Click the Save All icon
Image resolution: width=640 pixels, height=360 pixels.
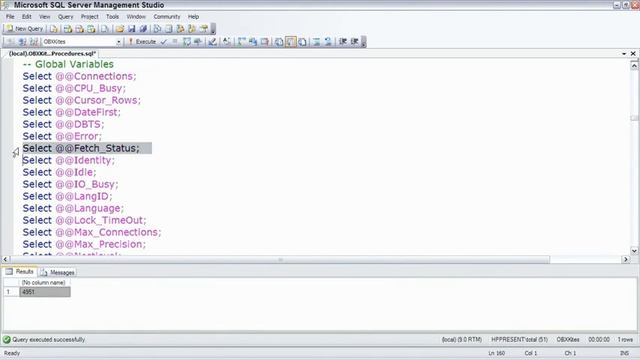click(x=143, y=29)
